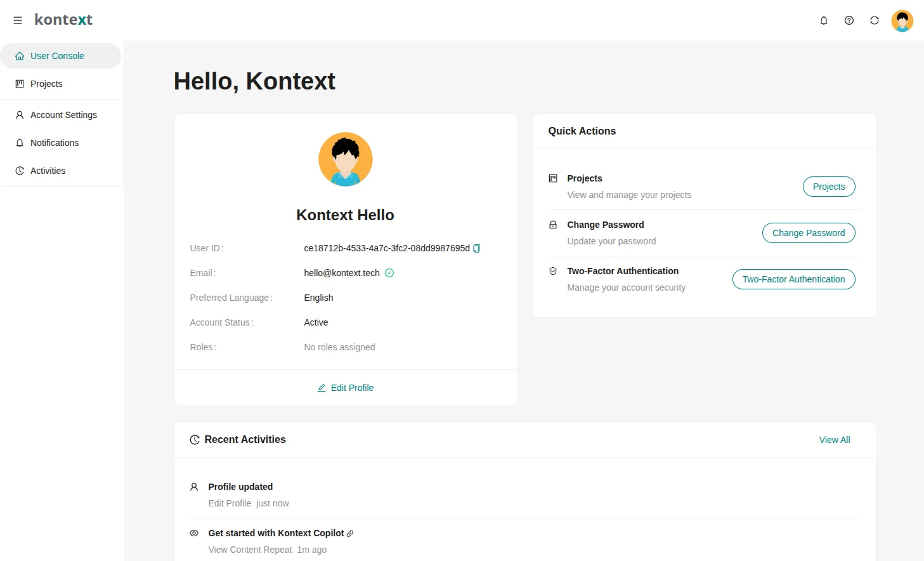Open Account Settings from the sidebar
The height and width of the screenshot is (561, 924).
click(x=63, y=115)
